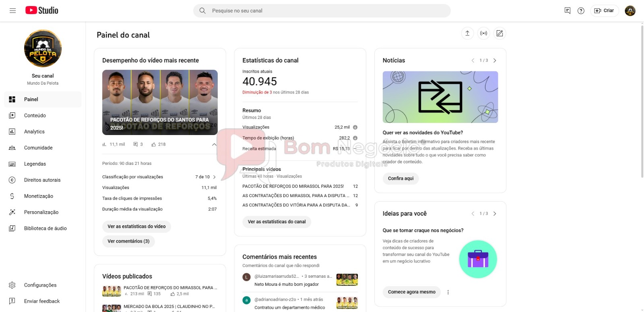Click the YouTube Studio logo
Screen dimensions: 644x312
pyautogui.click(x=42, y=10)
